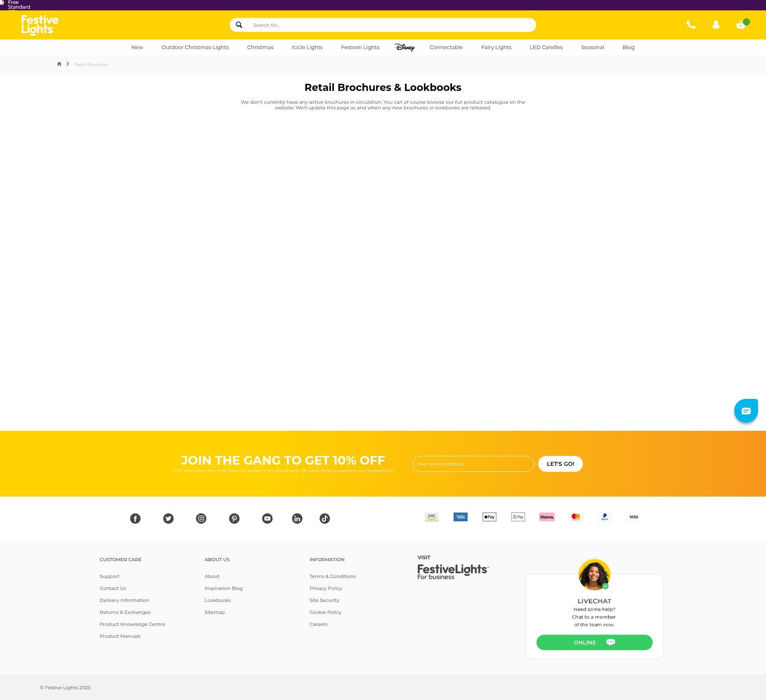Viewport: 766px width, 700px height.
Task: Open the Fairy Lights menu
Action: point(496,47)
